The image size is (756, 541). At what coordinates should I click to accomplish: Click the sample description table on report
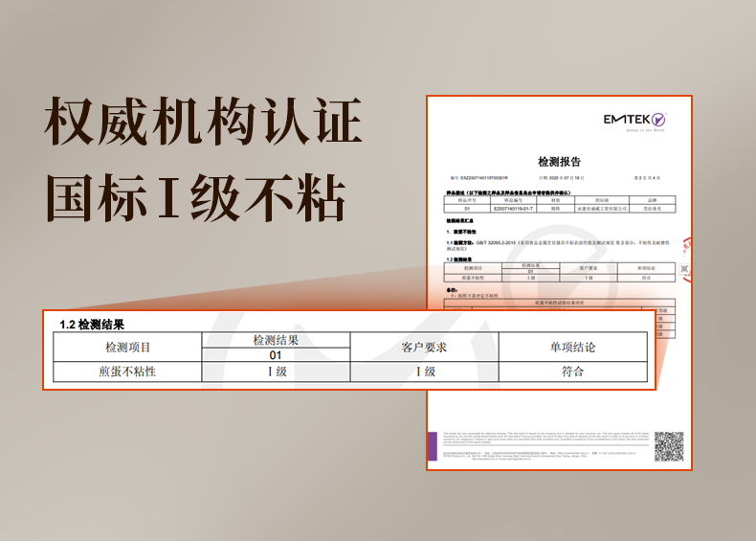[x=559, y=203]
